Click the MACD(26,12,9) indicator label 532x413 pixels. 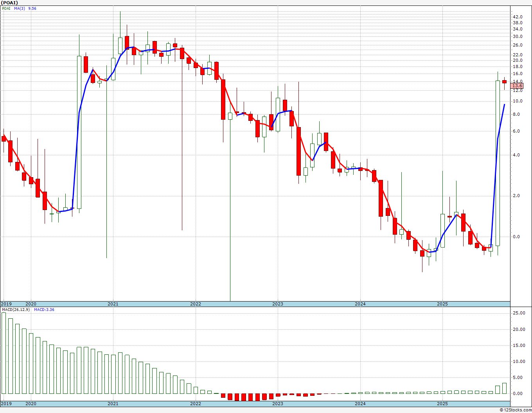click(16, 310)
